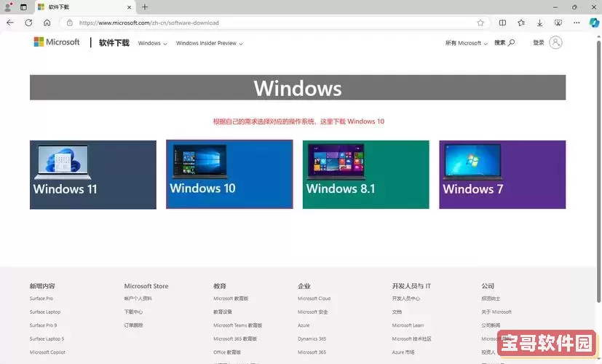Open the Microsoft Cloud footer link

point(314,298)
